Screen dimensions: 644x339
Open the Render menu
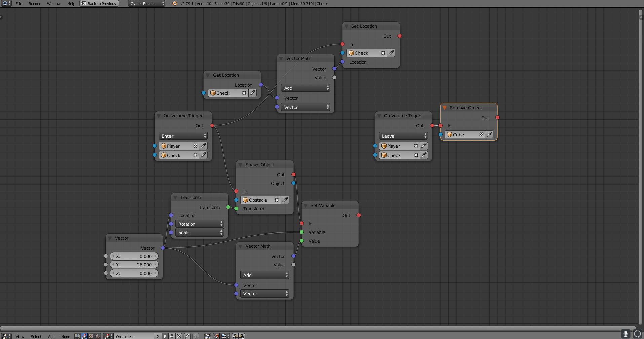click(35, 4)
